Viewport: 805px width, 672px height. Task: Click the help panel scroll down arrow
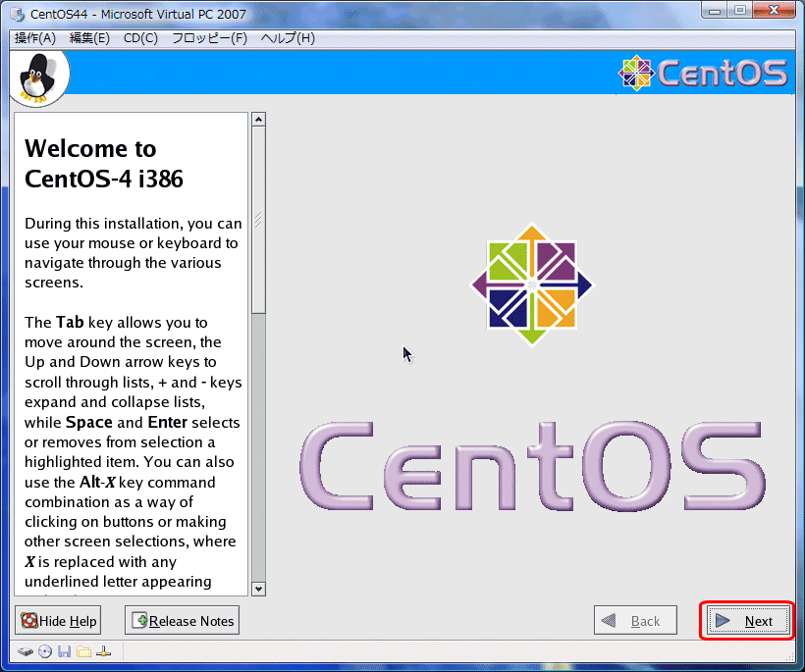click(258, 589)
